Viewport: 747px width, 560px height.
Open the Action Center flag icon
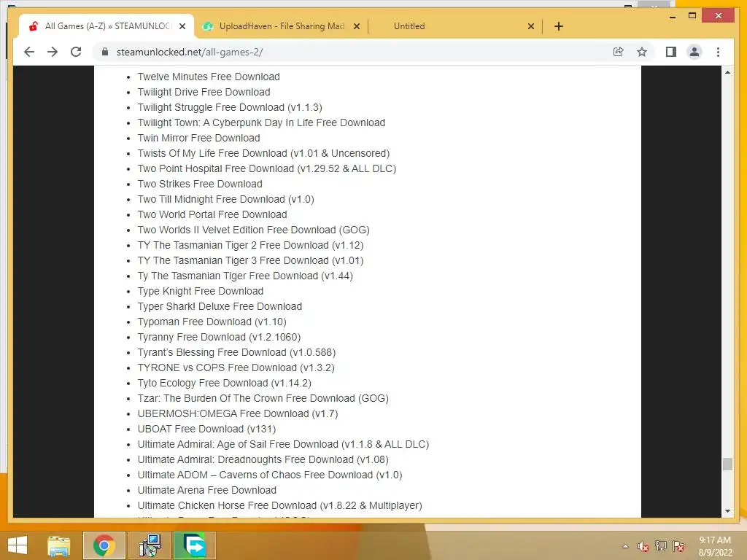(x=678, y=546)
